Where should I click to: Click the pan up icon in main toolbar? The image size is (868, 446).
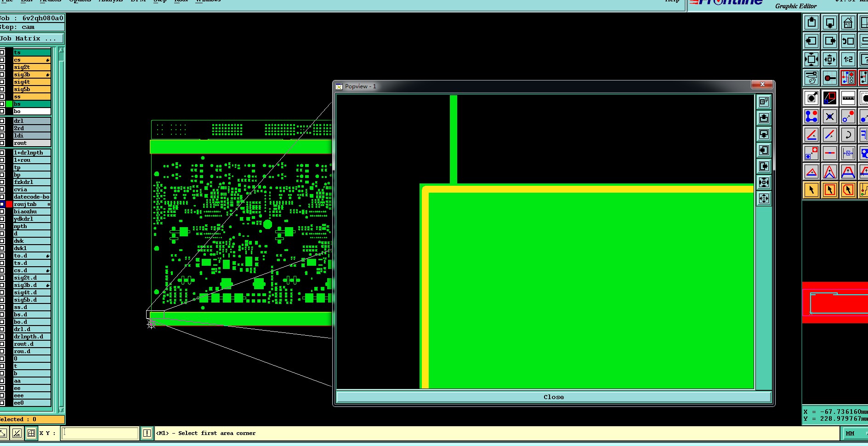click(811, 23)
